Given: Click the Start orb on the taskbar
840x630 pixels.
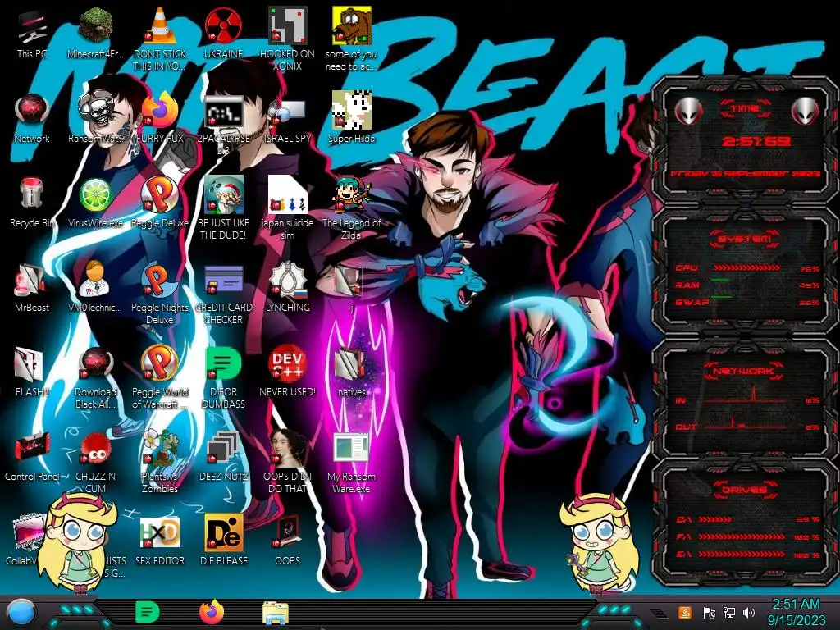Looking at the screenshot, I should (21, 612).
